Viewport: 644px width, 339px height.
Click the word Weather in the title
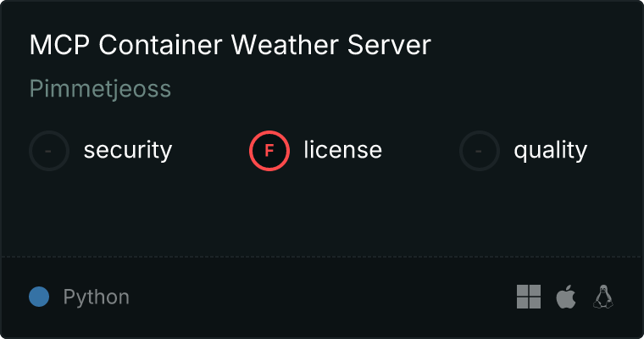point(286,44)
